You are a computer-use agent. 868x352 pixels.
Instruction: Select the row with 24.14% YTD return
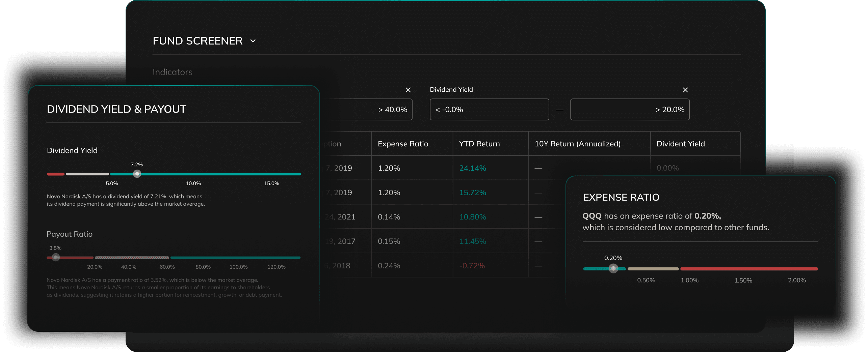[x=472, y=168]
